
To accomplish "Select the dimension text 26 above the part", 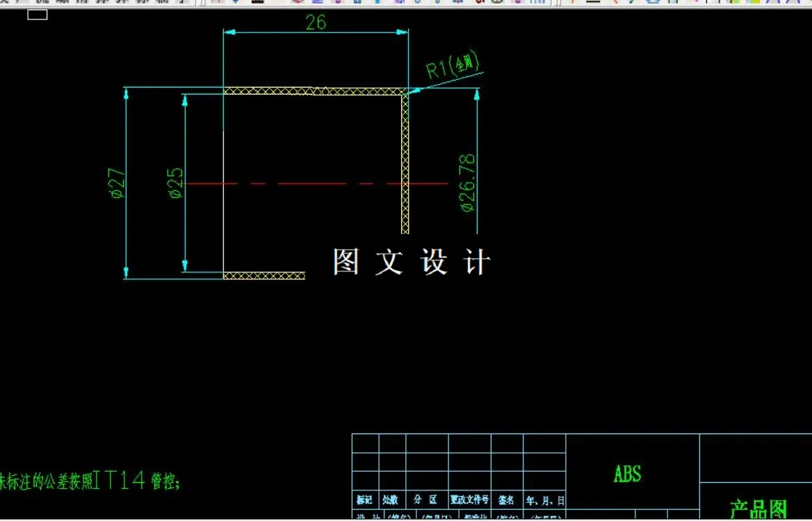I will 317,22.
